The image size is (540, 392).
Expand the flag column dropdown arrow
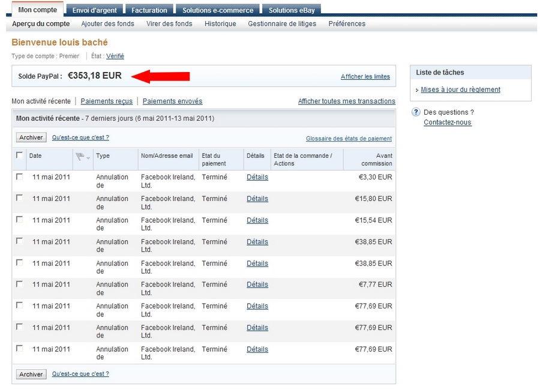(x=88, y=158)
